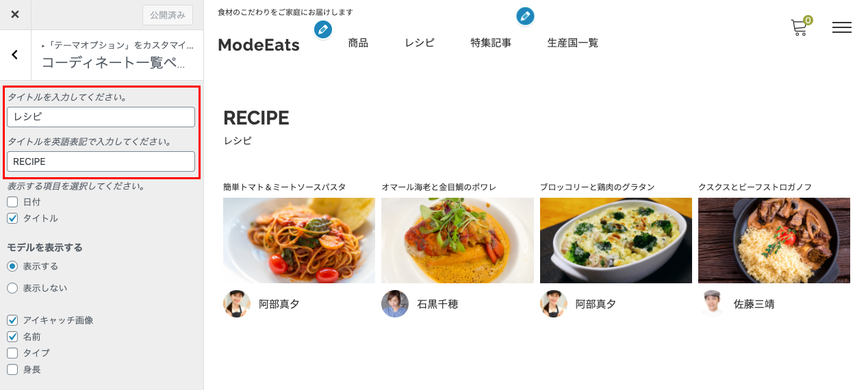Enable the 身長 checkbox
The image size is (868, 390).
pos(12,369)
